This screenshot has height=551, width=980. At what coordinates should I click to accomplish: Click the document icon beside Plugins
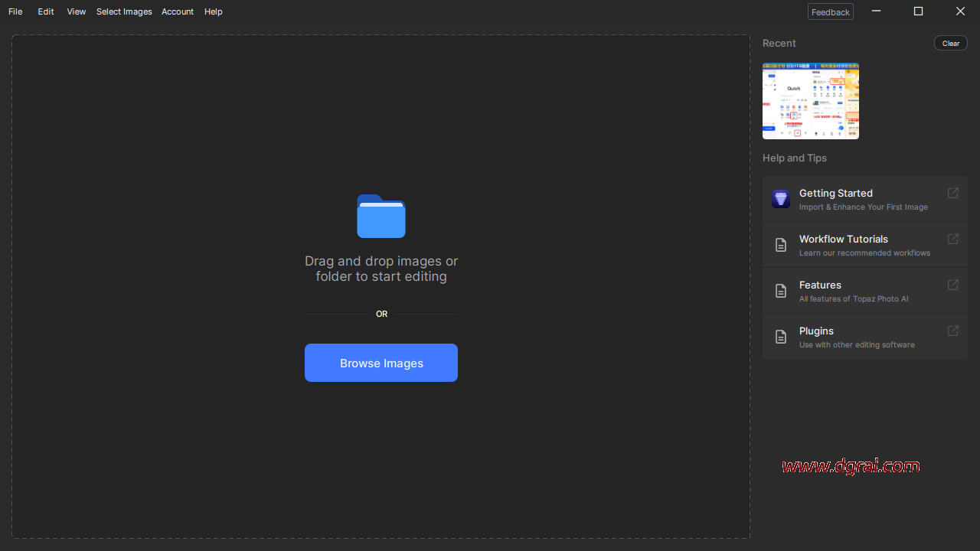(x=781, y=337)
